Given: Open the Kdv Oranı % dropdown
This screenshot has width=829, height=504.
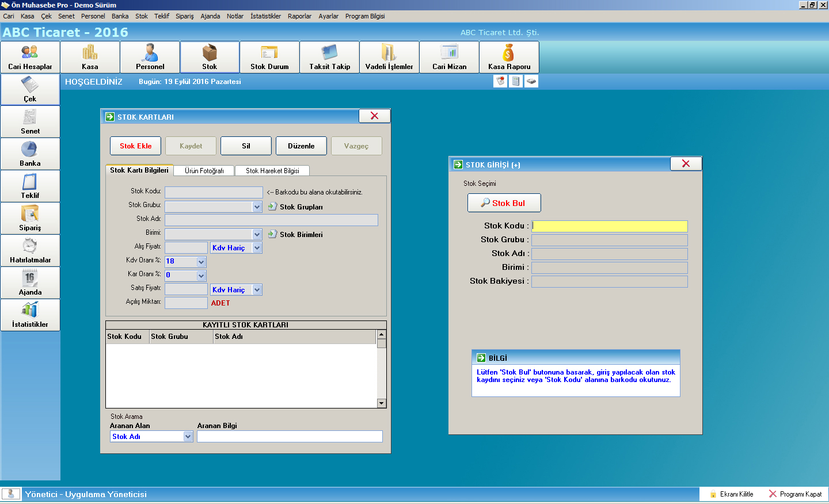Looking at the screenshot, I should pos(201,262).
